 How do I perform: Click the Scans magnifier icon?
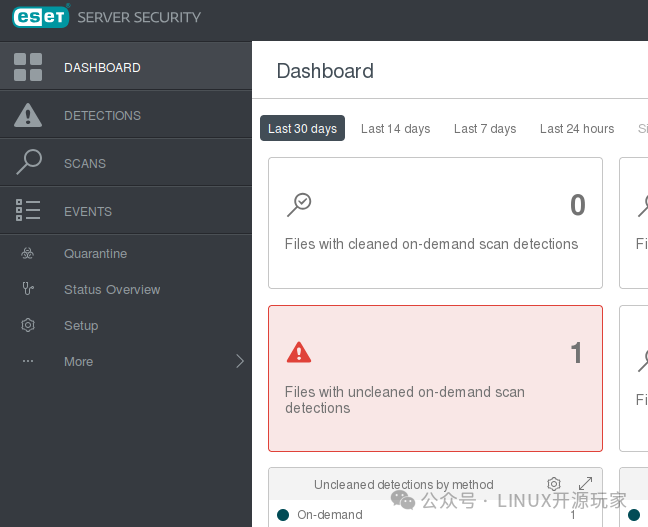pyautogui.click(x=28, y=163)
